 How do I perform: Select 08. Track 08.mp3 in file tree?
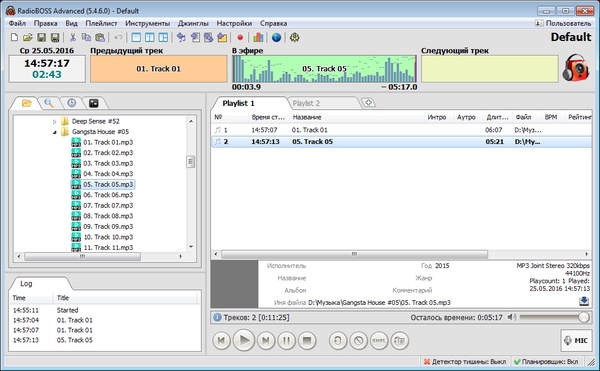point(108,216)
